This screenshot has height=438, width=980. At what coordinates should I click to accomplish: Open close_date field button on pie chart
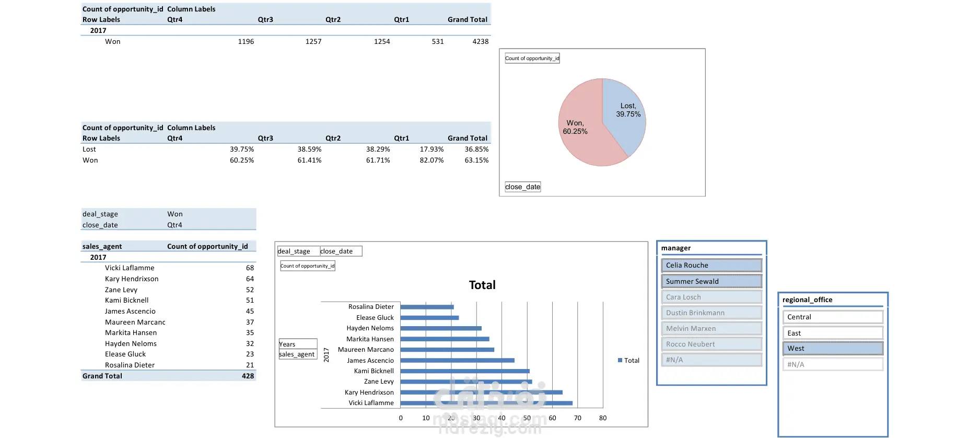[x=522, y=187]
